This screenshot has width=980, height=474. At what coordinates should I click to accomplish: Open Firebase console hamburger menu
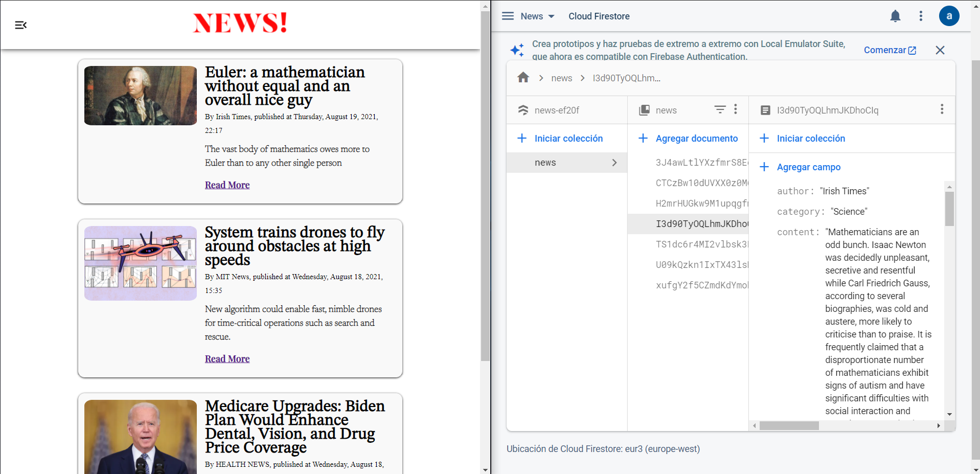point(508,16)
